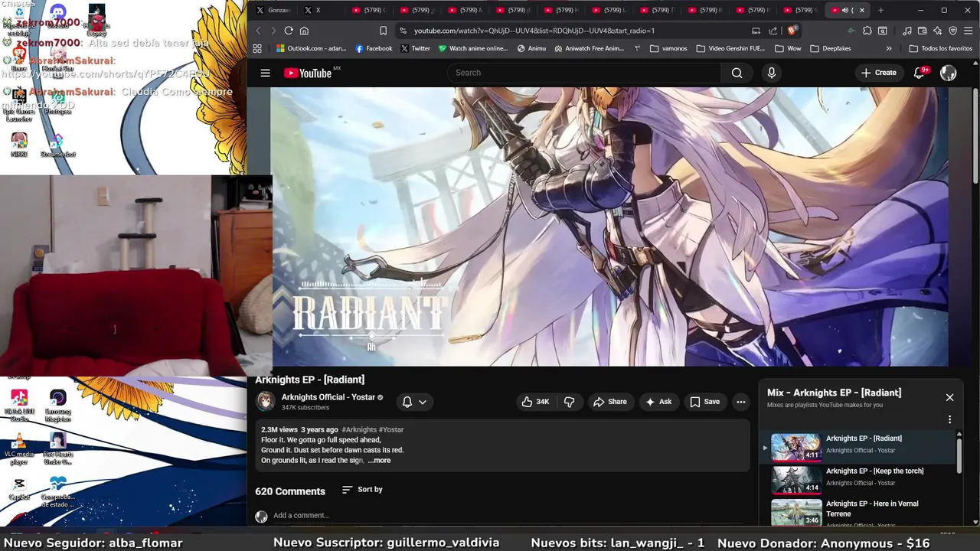
Task: Open the Aniwatch Free Anime bookmark
Action: point(590,48)
